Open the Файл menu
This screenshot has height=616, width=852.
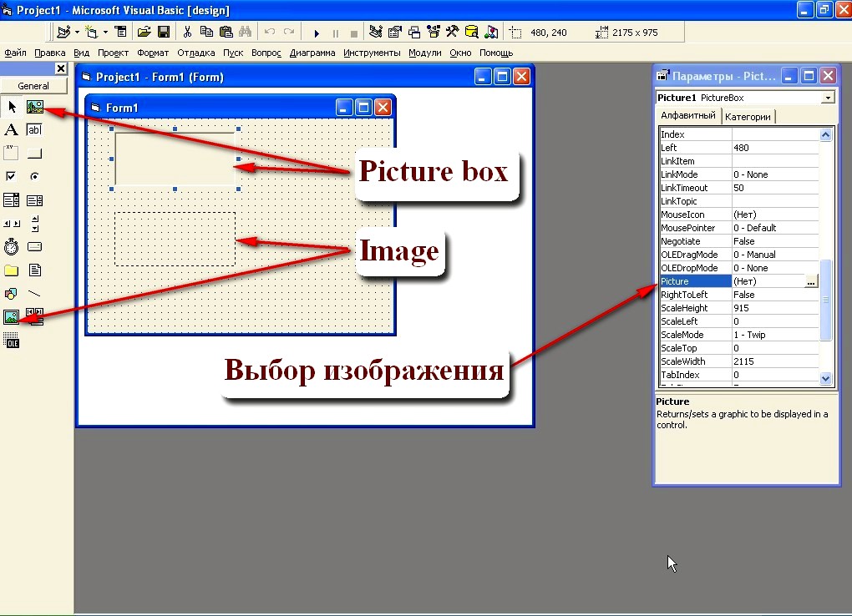(15, 53)
